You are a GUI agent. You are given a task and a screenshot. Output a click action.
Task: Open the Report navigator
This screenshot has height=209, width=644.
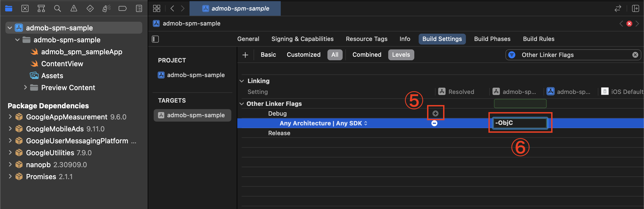pyautogui.click(x=139, y=9)
